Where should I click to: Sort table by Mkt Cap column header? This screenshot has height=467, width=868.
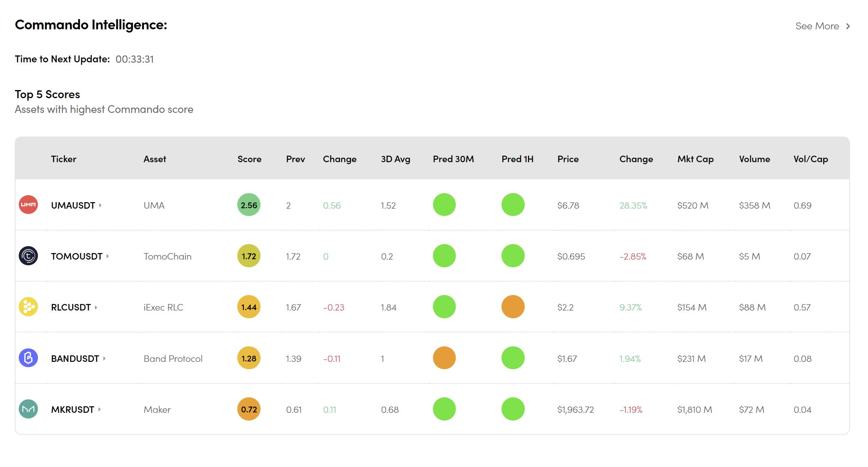(695, 159)
